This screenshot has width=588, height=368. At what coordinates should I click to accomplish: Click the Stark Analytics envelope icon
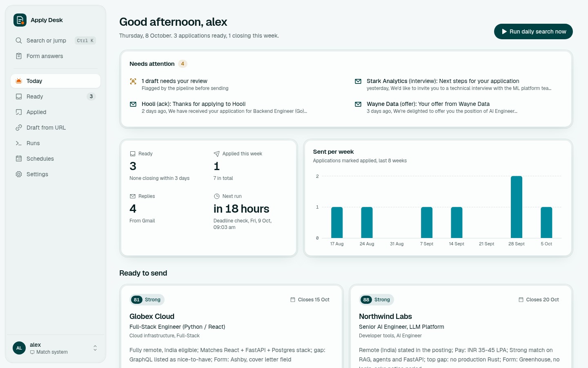pyautogui.click(x=358, y=81)
